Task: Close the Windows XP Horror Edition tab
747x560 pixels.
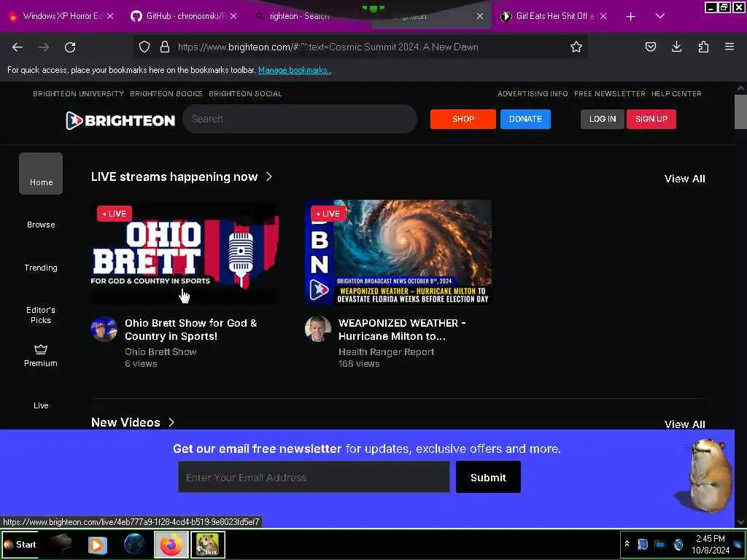Action: click(110, 16)
